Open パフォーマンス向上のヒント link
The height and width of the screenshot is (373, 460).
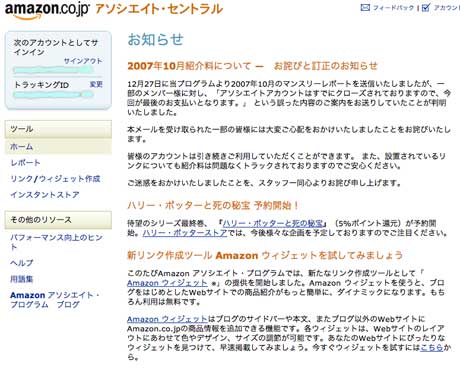pos(56,242)
